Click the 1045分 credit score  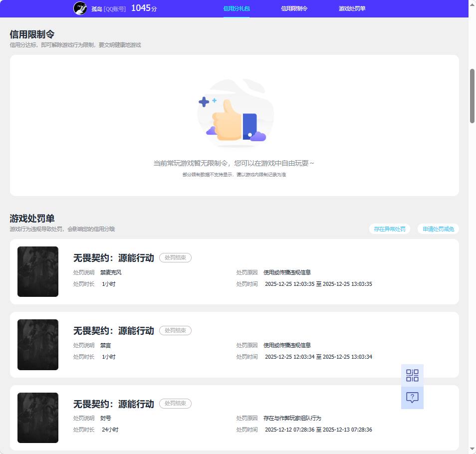pos(144,8)
